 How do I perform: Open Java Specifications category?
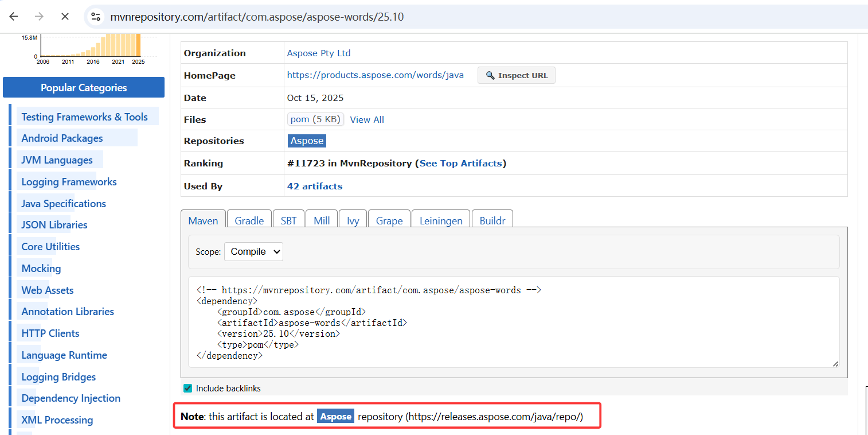(x=64, y=203)
